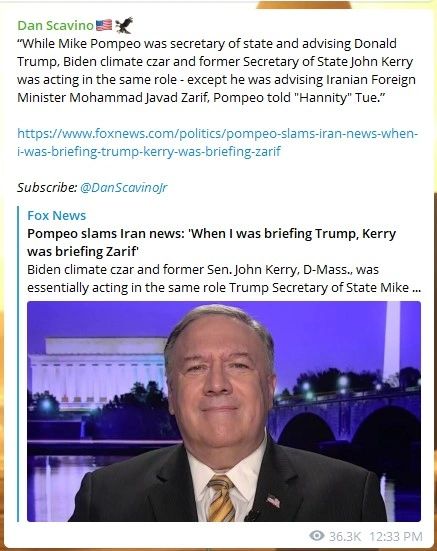Click the yellow striped tie in photo
Screen dimensions: 437x551
[x=220, y=498]
